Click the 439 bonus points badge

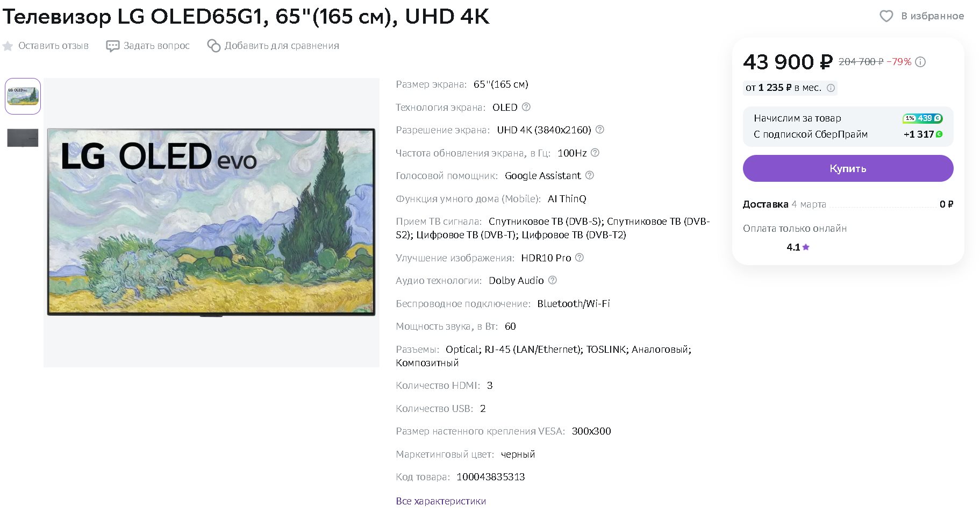(x=922, y=118)
